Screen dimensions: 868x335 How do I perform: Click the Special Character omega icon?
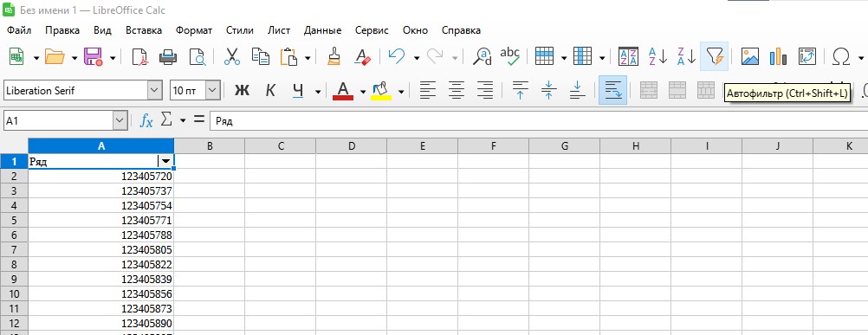click(841, 56)
